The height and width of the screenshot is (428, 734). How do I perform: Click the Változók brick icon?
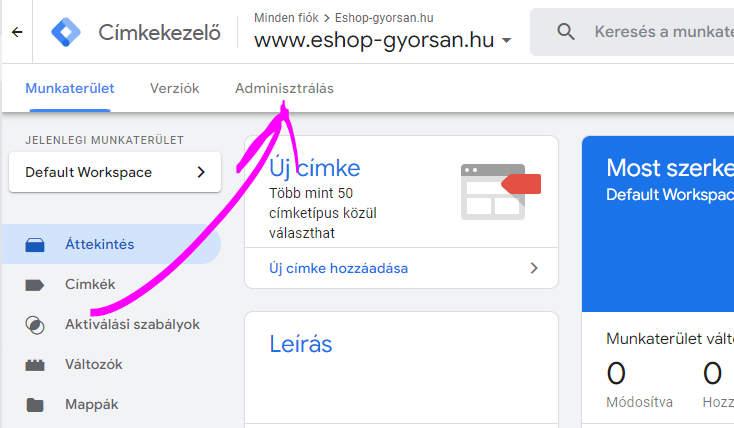(35, 365)
